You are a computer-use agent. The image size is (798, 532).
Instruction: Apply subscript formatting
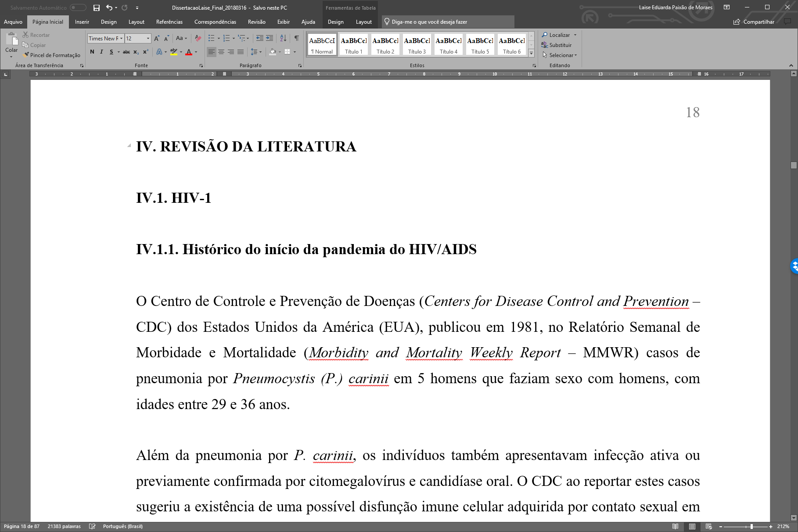(136, 52)
